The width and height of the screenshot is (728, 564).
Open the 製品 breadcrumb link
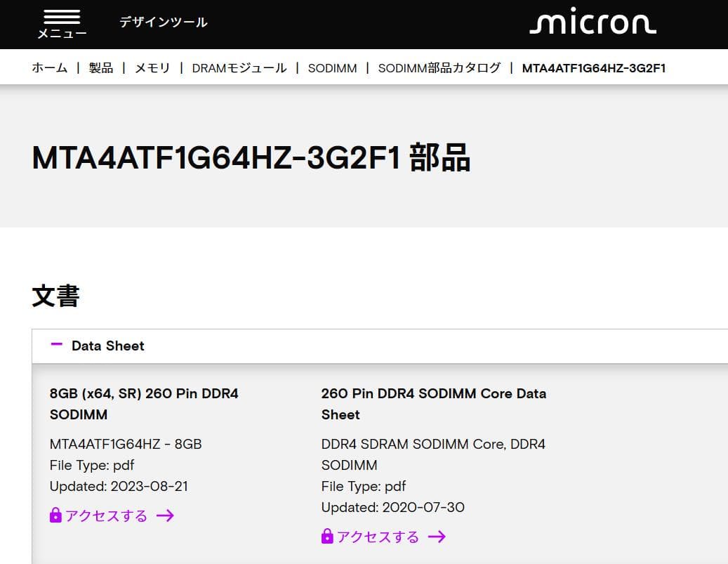point(100,68)
